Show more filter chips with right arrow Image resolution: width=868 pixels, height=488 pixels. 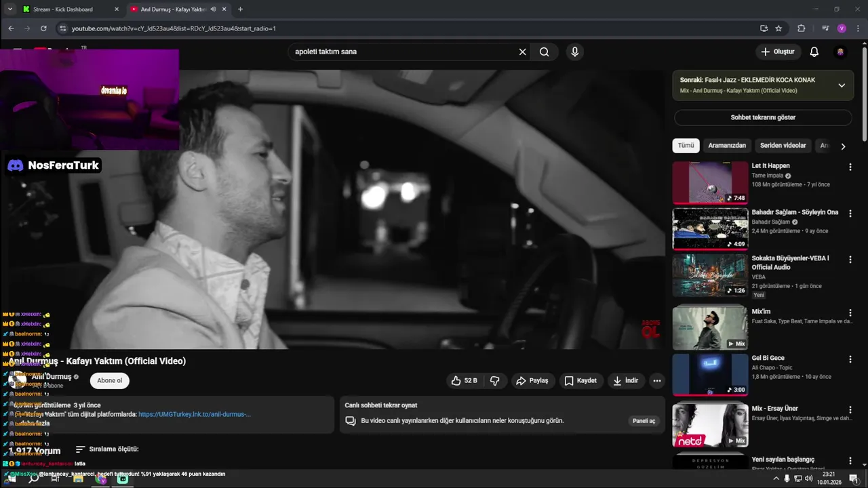tap(843, 146)
